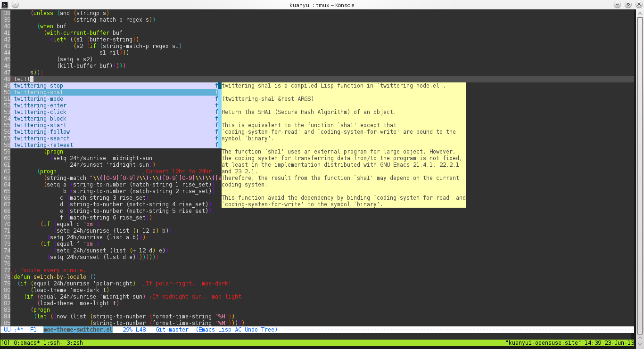Click "(kill-buffer buf)" on line 46

click(85, 66)
